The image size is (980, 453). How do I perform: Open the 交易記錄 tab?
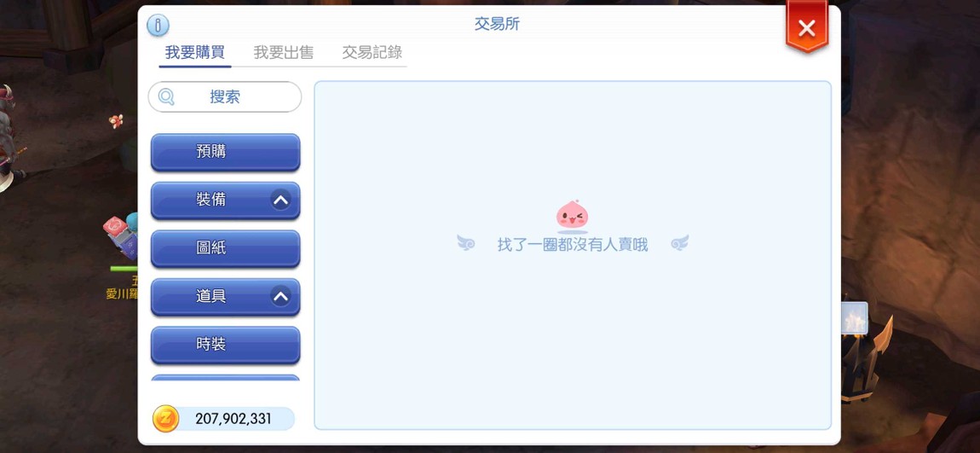pyautogui.click(x=372, y=53)
